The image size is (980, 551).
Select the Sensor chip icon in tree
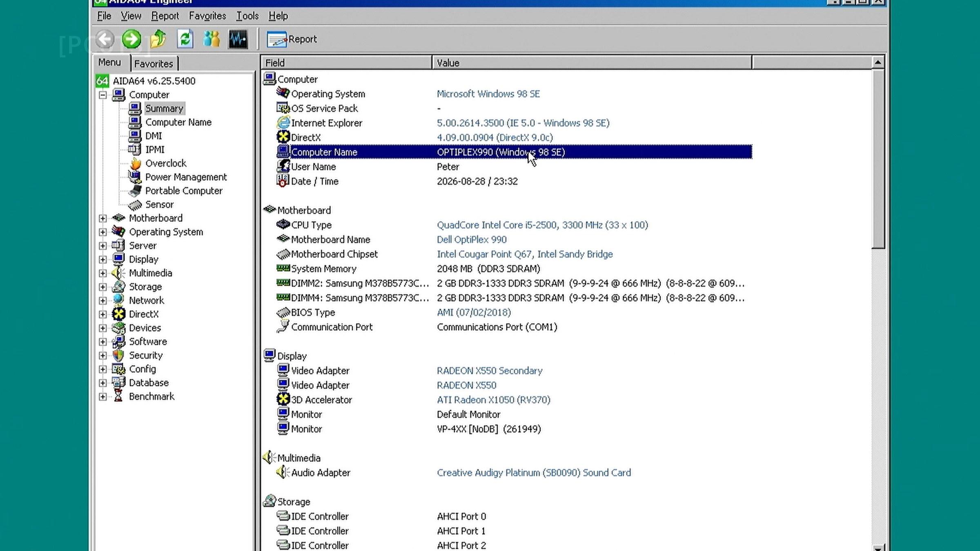[x=135, y=204]
